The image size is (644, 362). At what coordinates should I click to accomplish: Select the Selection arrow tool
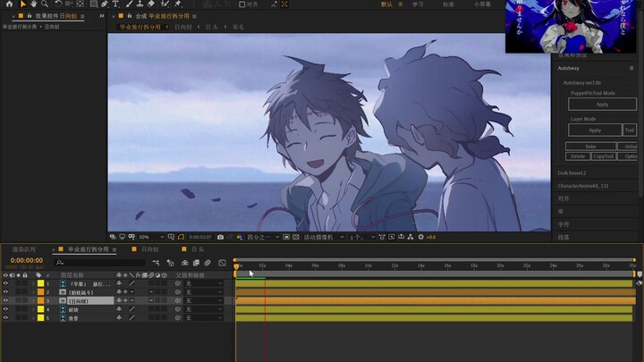pyautogui.click(x=23, y=4)
